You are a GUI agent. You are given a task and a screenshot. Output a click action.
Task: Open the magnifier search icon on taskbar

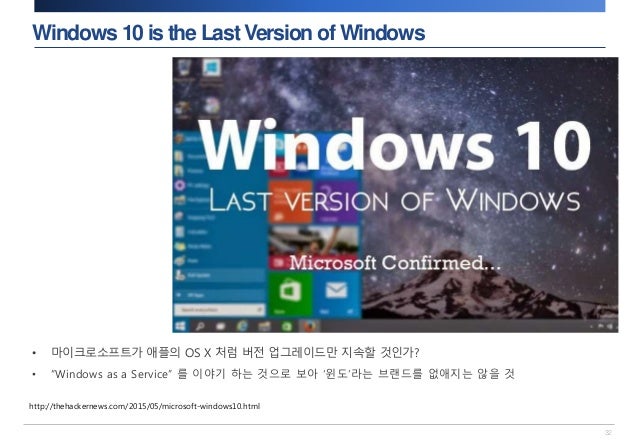[200, 326]
